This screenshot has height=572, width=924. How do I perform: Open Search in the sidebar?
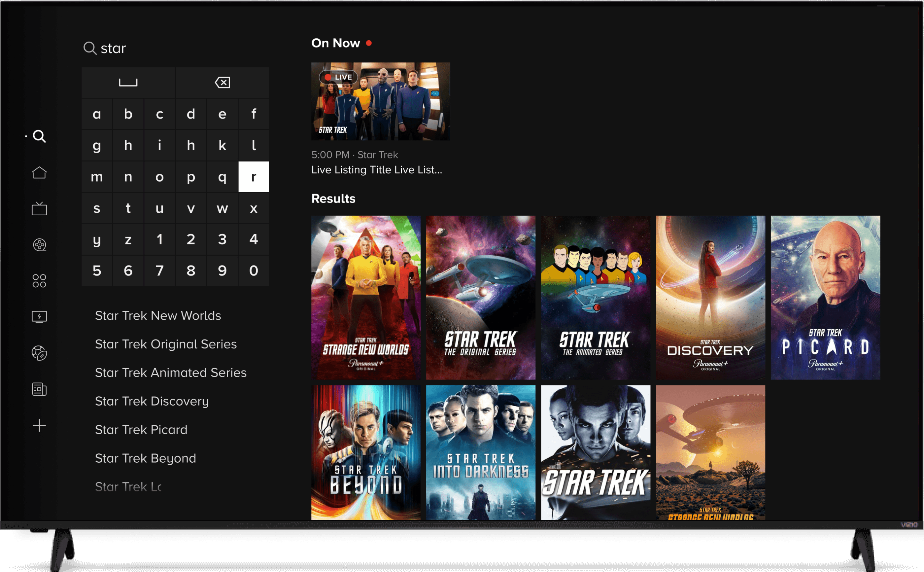(39, 136)
